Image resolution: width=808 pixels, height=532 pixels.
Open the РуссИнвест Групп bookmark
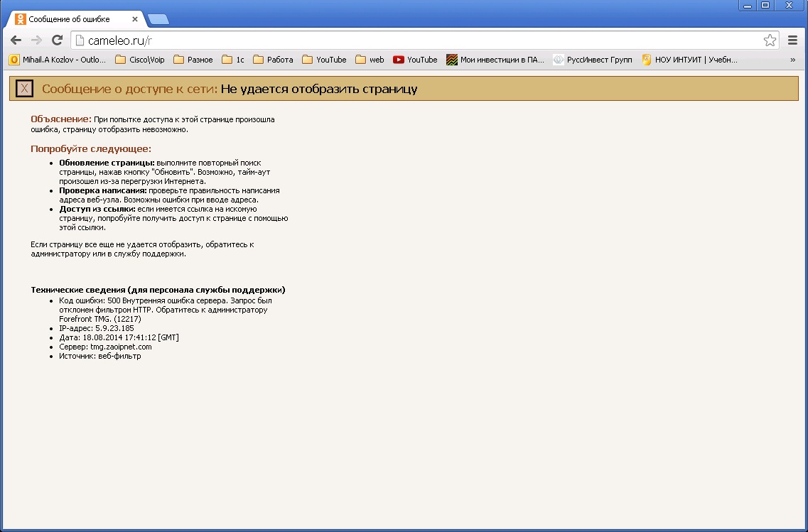click(592, 60)
